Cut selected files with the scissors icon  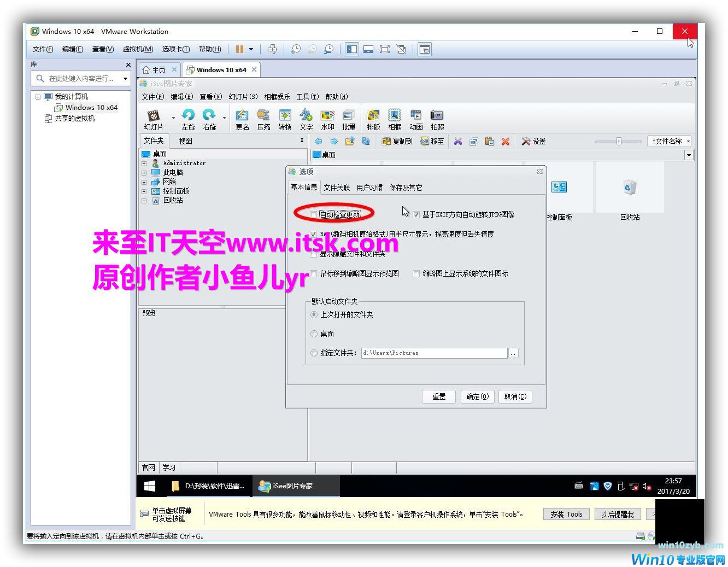pos(458,141)
